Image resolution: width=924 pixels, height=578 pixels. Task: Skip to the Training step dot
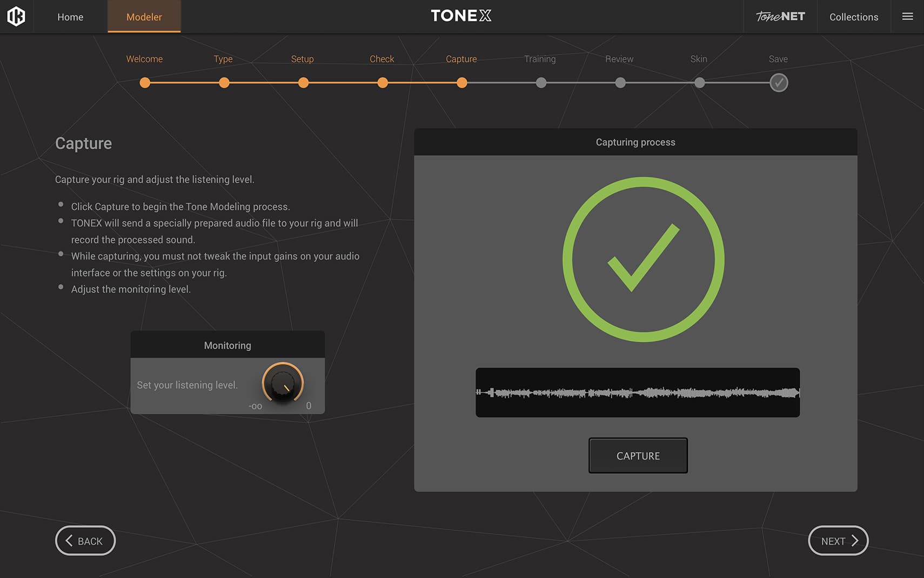(x=541, y=83)
